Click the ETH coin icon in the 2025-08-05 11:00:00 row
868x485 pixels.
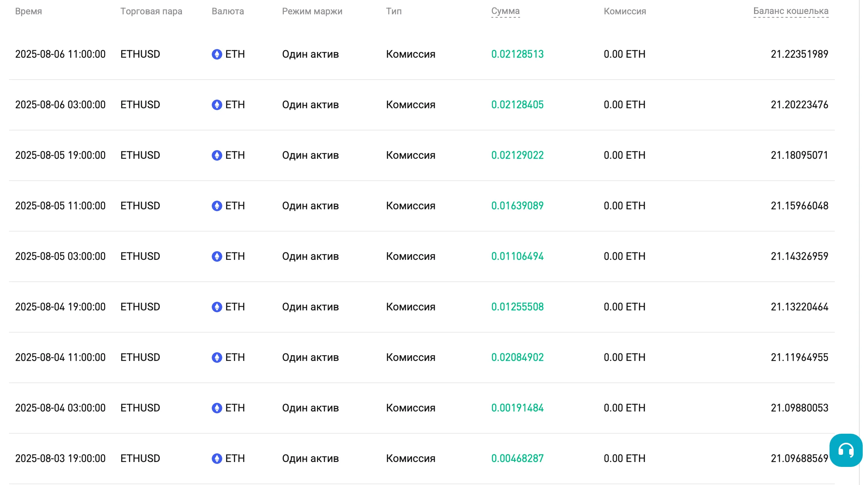coord(217,206)
